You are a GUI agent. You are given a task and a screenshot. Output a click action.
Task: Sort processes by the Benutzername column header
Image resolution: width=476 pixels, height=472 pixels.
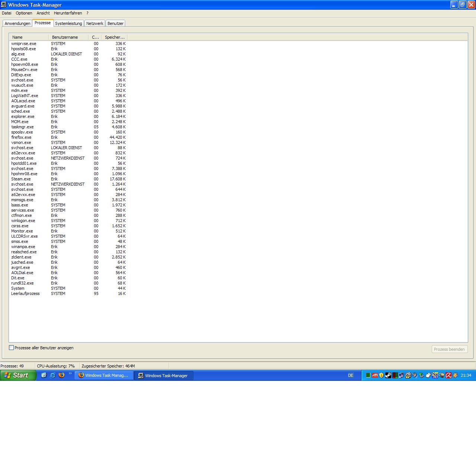[65, 37]
